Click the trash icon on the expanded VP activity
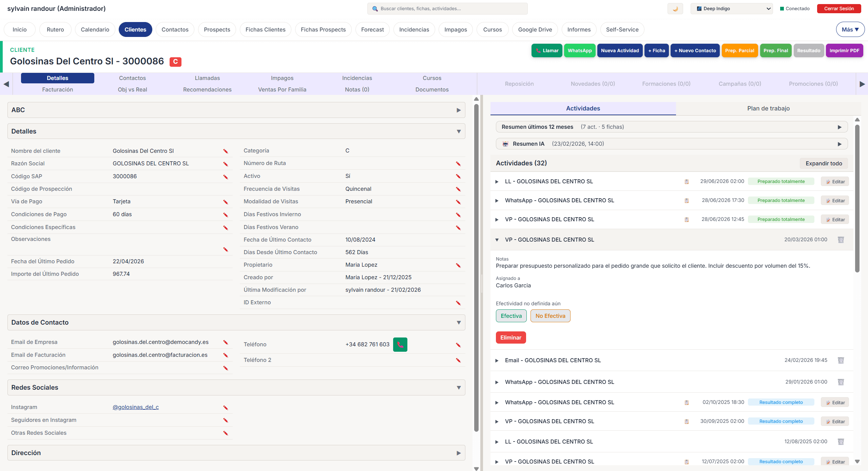 pos(841,240)
